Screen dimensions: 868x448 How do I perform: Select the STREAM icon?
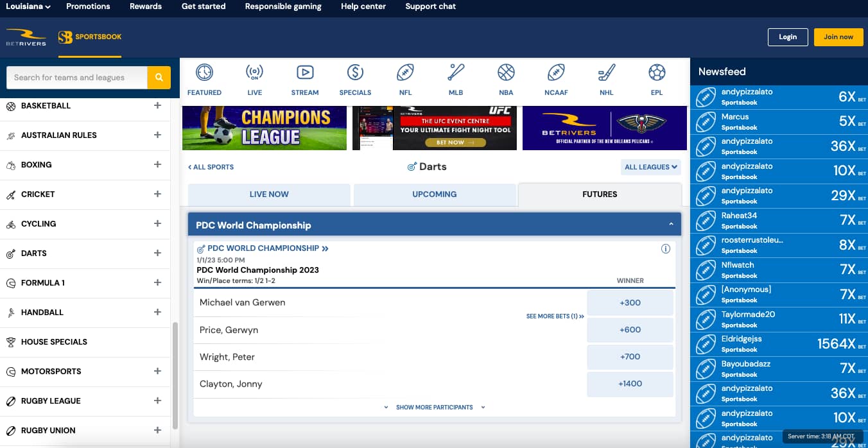tap(305, 76)
